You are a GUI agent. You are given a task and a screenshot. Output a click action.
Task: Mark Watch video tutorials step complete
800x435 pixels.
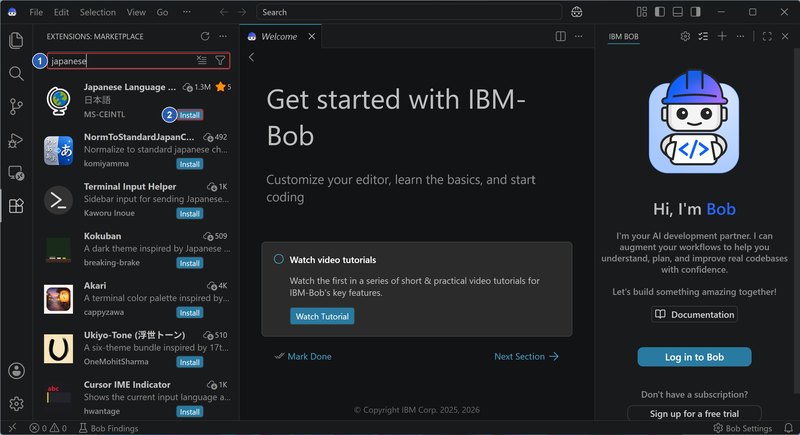click(x=279, y=259)
